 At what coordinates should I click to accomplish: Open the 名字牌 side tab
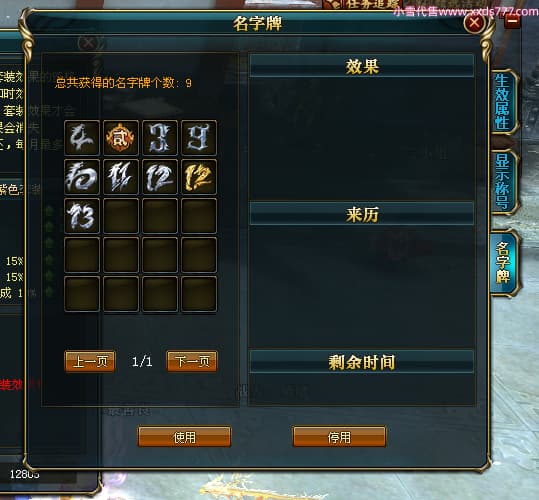point(504,263)
